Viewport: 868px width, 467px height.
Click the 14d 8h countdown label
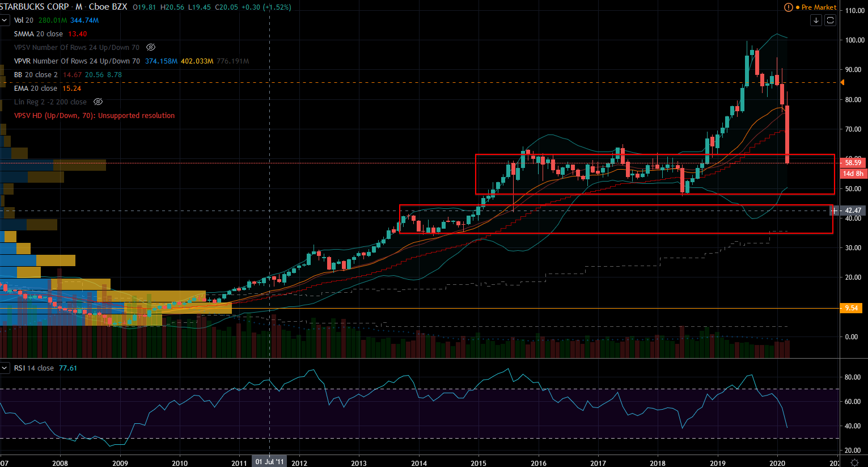coord(853,174)
